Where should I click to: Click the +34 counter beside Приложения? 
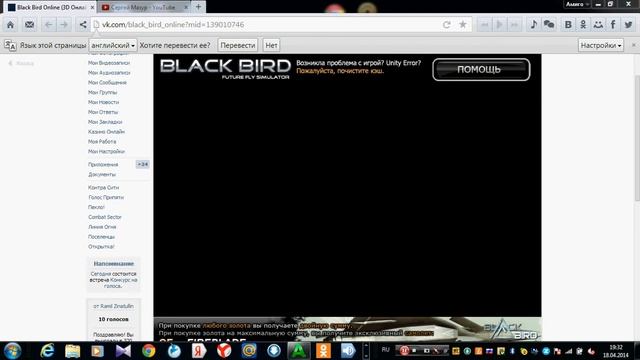(142, 164)
